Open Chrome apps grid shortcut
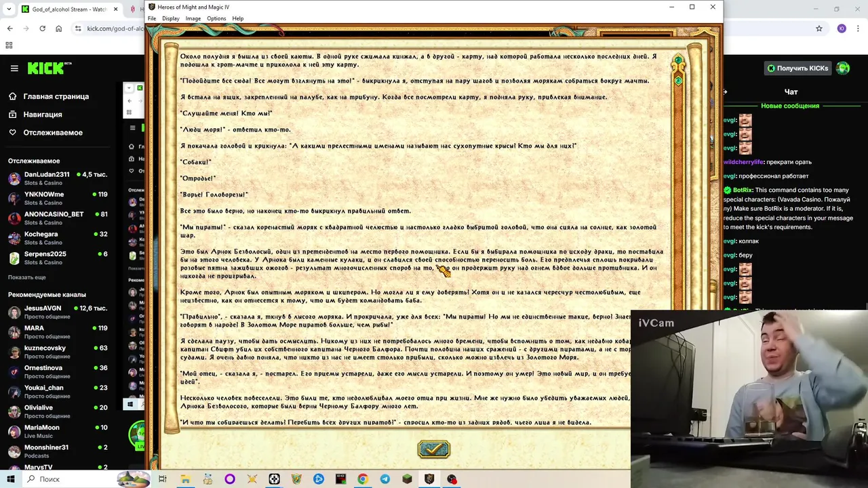 [x=9, y=45]
